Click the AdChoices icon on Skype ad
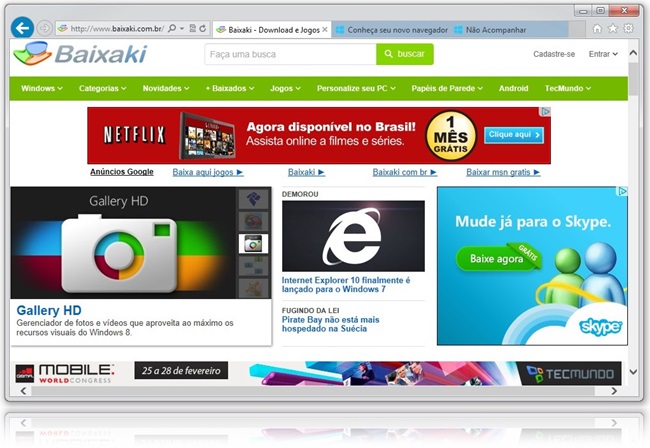This screenshot has height=448, width=650. point(622,191)
